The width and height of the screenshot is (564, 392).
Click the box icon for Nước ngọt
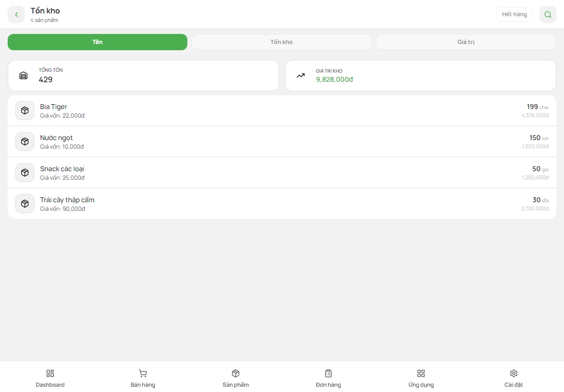(25, 142)
